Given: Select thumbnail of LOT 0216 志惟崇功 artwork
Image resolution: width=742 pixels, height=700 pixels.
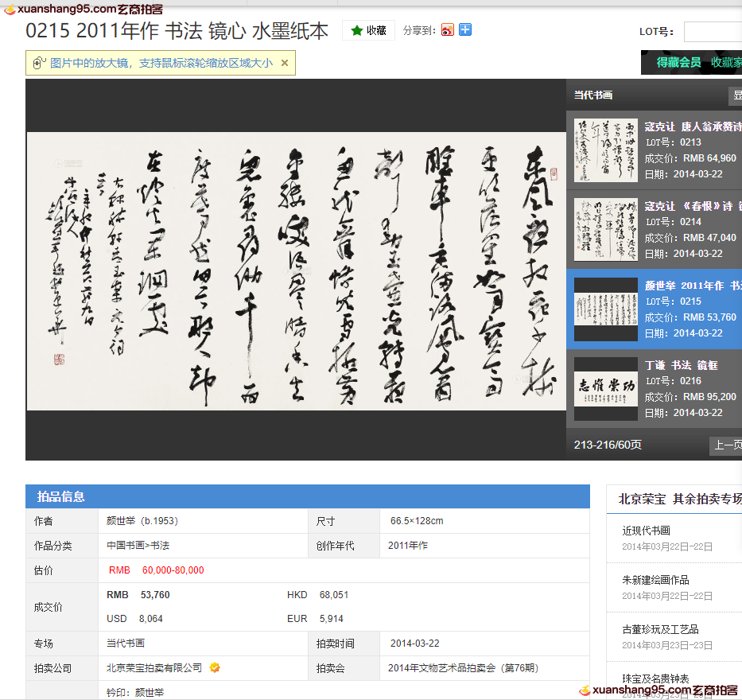Looking at the screenshot, I should (x=606, y=389).
